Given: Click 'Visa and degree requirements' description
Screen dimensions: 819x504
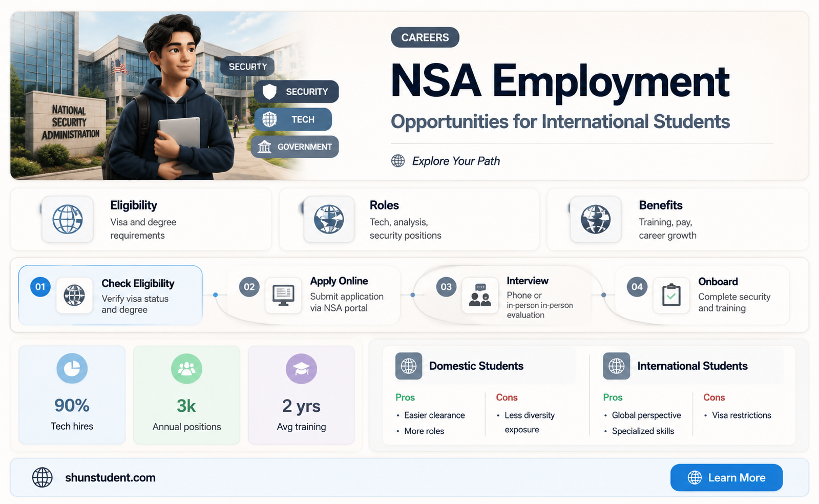Looking at the screenshot, I should click(x=143, y=229).
